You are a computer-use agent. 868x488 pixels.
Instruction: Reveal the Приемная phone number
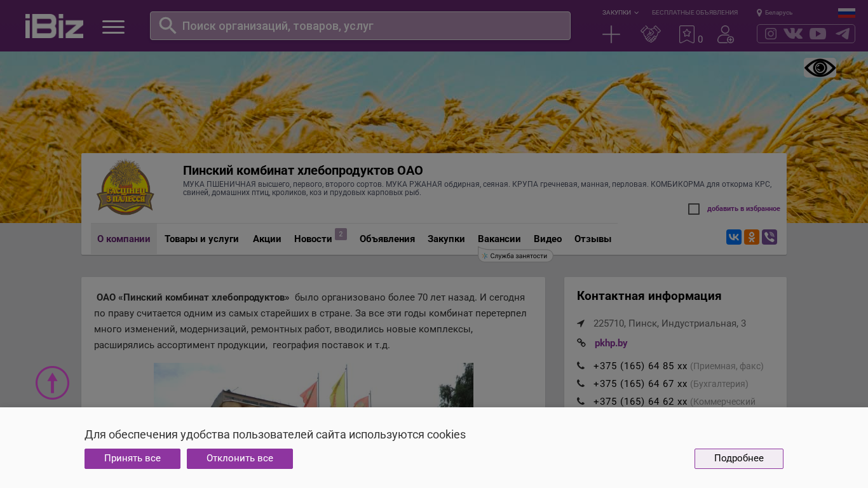pyautogui.click(x=641, y=366)
